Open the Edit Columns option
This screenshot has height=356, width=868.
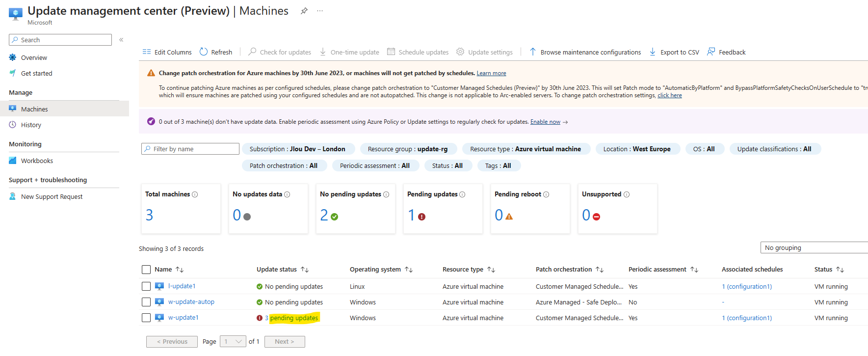pyautogui.click(x=167, y=52)
